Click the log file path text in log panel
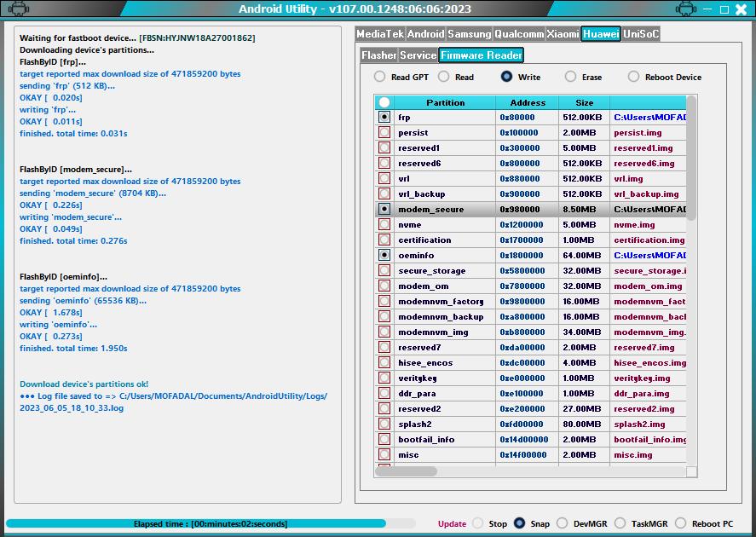This screenshot has height=537, width=756. [x=174, y=402]
